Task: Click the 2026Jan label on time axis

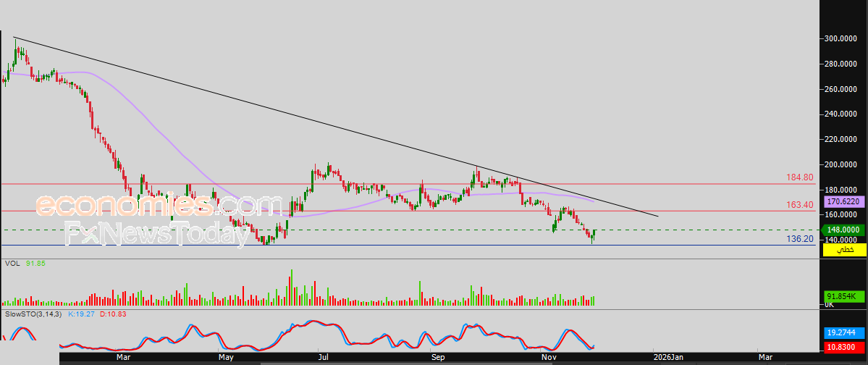Action: pyautogui.click(x=667, y=357)
